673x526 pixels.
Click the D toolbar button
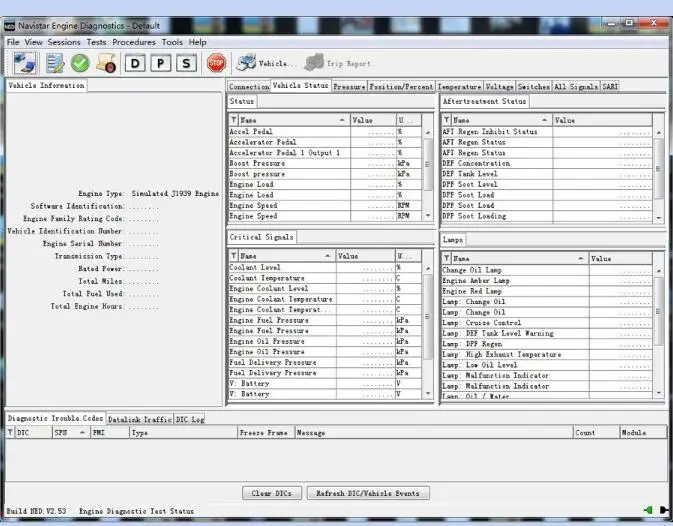tap(135, 63)
